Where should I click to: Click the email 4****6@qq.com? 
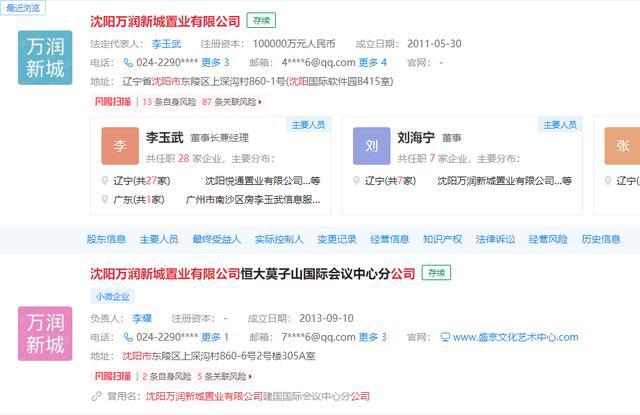point(318,62)
